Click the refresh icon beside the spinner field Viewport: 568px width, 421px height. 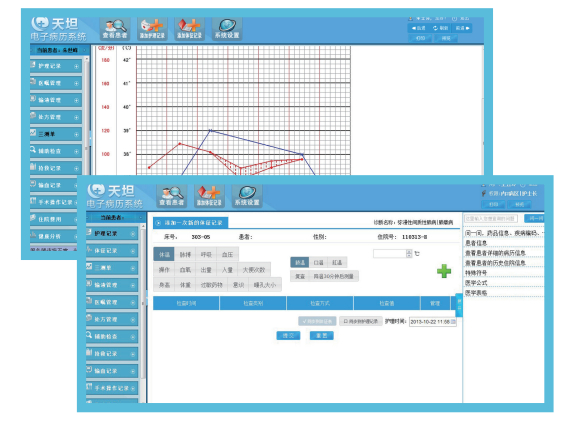point(417,253)
